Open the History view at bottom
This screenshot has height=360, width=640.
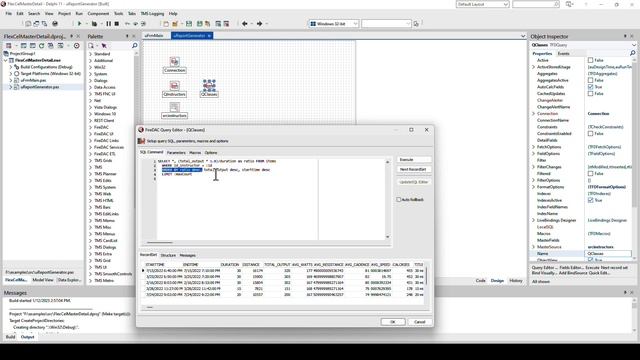tap(516, 281)
